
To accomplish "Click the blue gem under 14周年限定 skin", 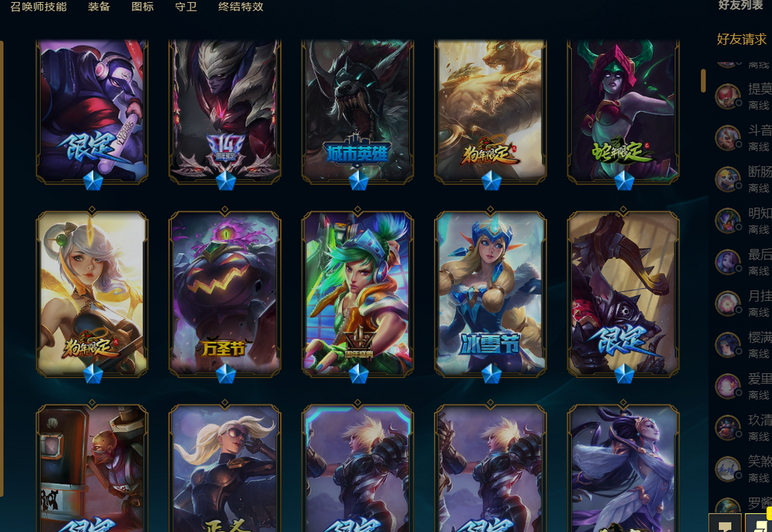I will 225,181.
